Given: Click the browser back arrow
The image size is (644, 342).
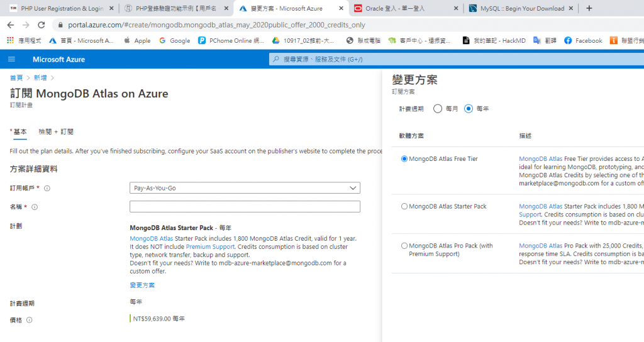Looking at the screenshot, I should click(11, 25).
